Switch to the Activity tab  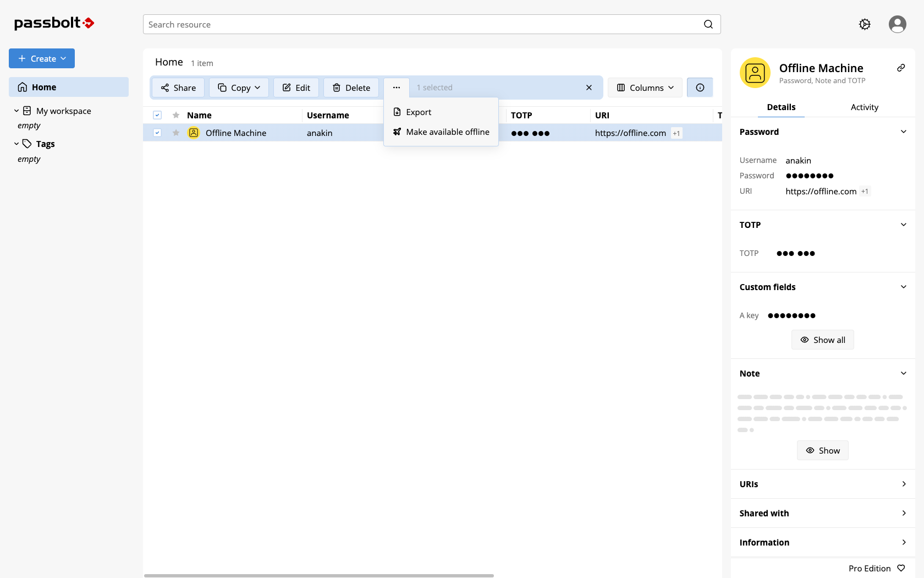tap(864, 107)
